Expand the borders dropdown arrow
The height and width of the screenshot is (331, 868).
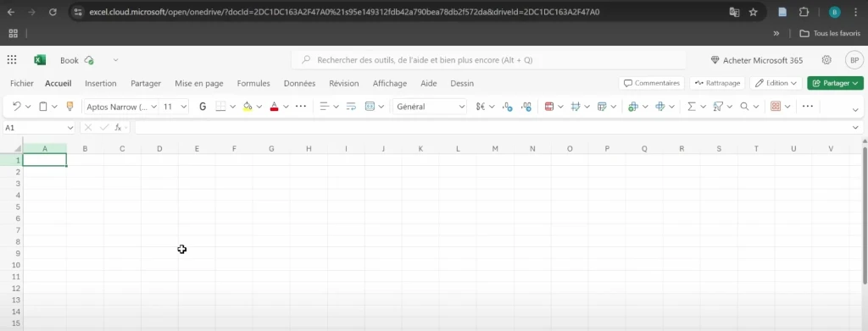click(x=232, y=107)
